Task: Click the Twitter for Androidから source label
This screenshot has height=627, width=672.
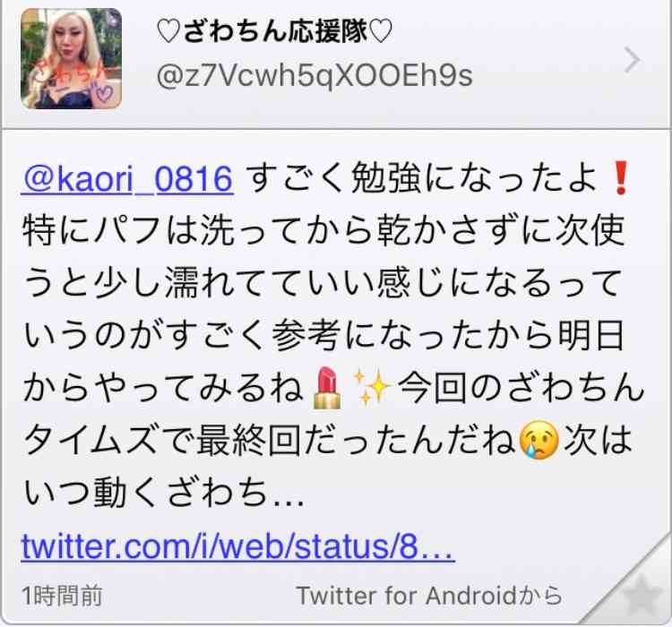Action: 429,596
